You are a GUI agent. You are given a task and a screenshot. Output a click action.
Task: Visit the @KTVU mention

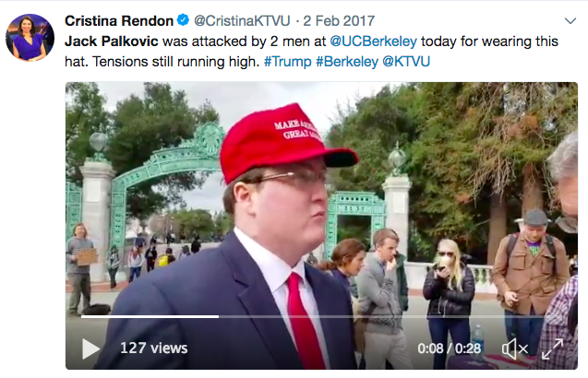[406, 62]
